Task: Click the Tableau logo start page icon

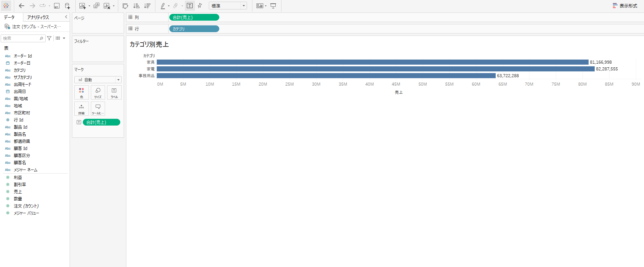Action: 6,6
